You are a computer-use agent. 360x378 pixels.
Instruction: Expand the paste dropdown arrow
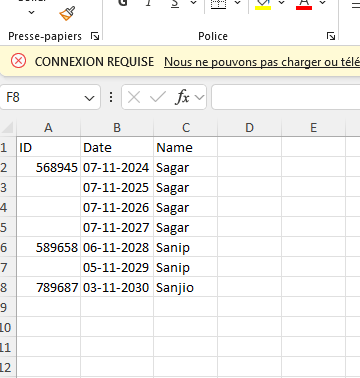point(31,12)
